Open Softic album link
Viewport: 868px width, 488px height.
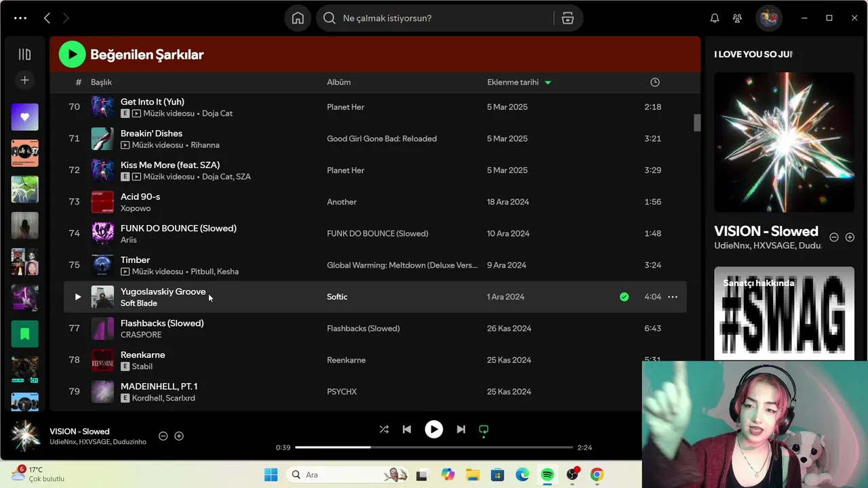coord(337,297)
